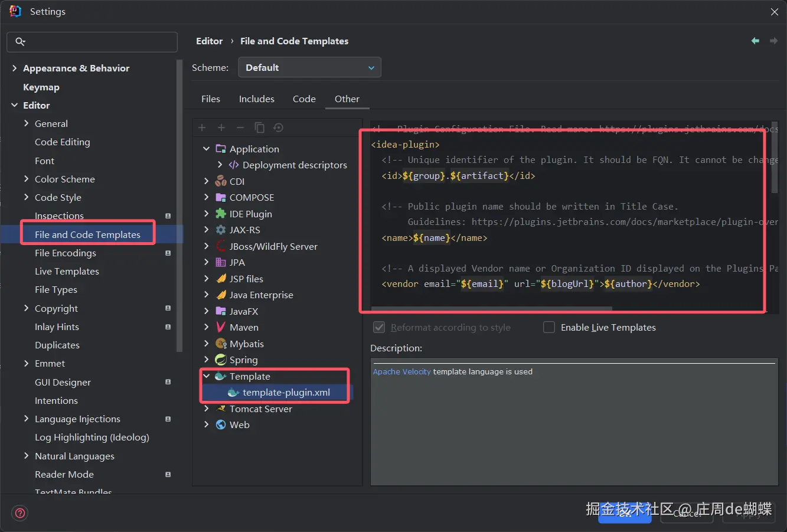Click the settings tree vertical scrollbar
The height and width of the screenshot is (532, 787).
pyautogui.click(x=180, y=205)
